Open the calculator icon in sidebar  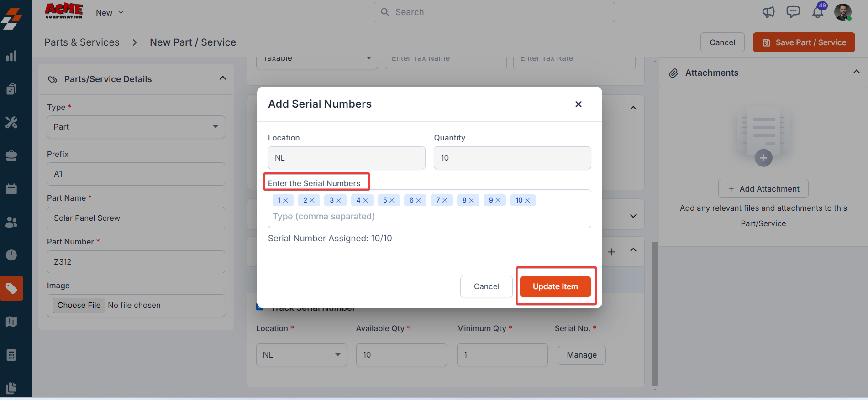click(x=11, y=355)
